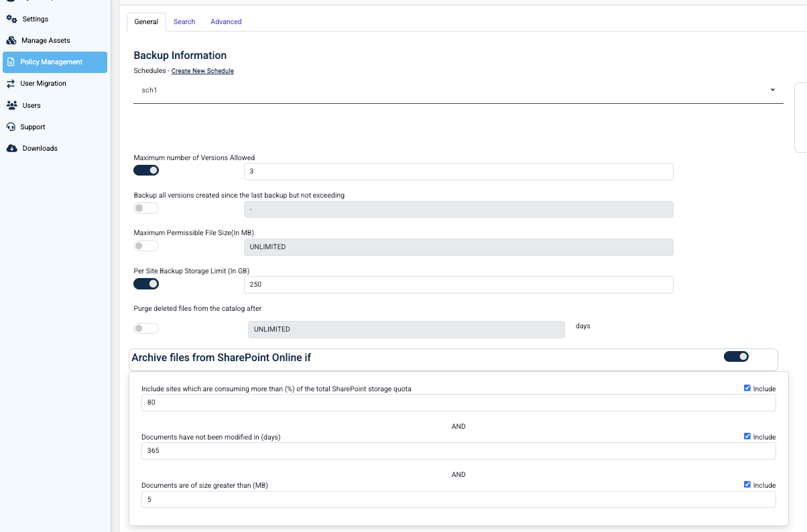The height and width of the screenshot is (532, 807).
Task: Click 'Documents have not been modified in (days)' label
Action: [x=211, y=437]
